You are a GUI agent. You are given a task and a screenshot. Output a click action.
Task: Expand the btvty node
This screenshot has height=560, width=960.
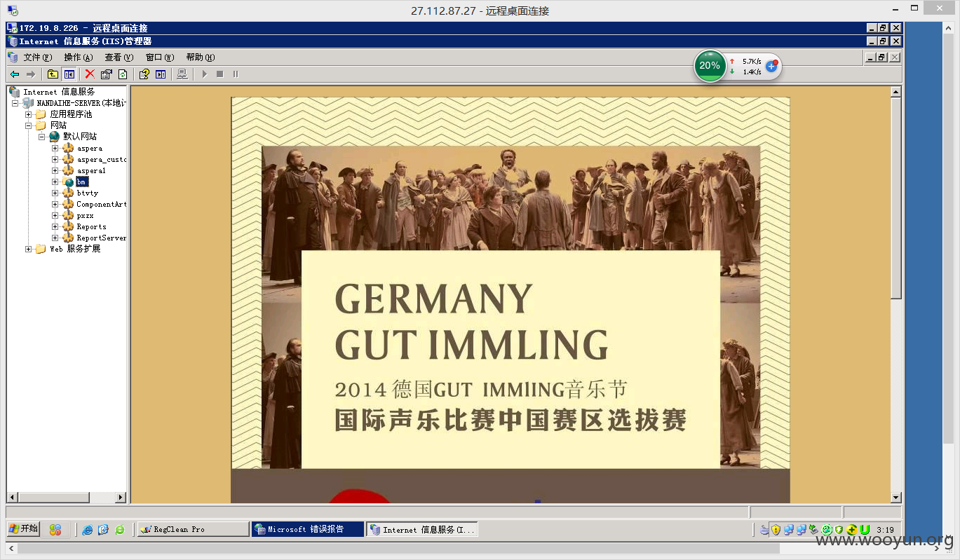tap(55, 193)
